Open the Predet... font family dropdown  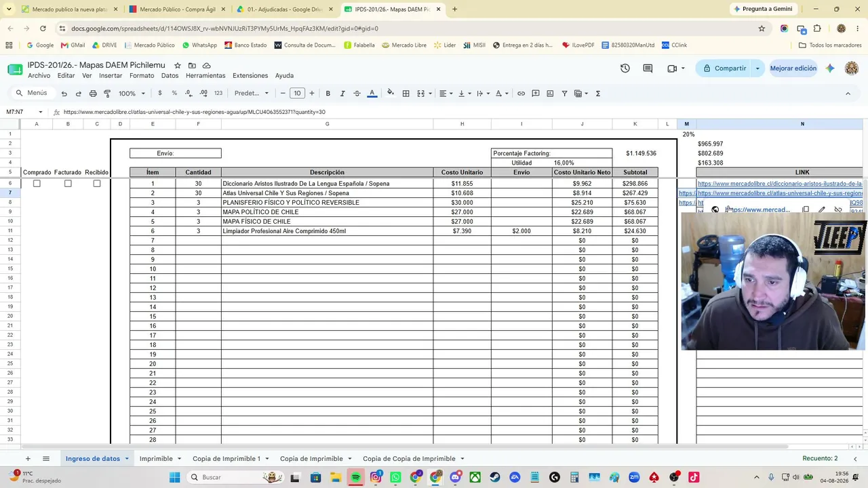coord(252,94)
